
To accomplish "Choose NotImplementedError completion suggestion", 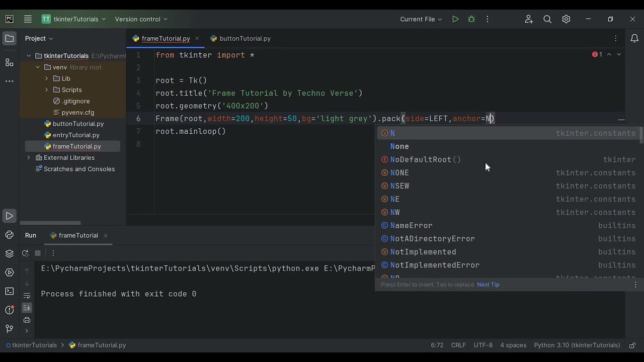I will point(509,265).
